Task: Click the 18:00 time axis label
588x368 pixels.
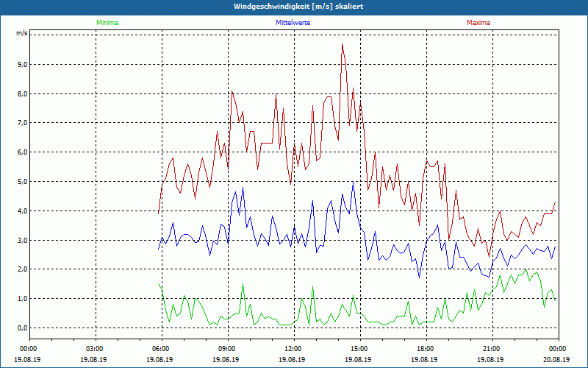Action: pyautogui.click(x=425, y=349)
